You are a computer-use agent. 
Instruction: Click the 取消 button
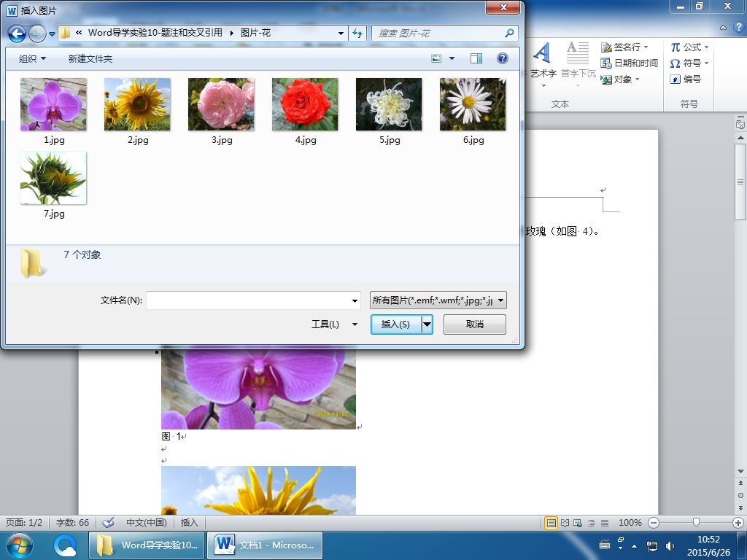coord(474,324)
